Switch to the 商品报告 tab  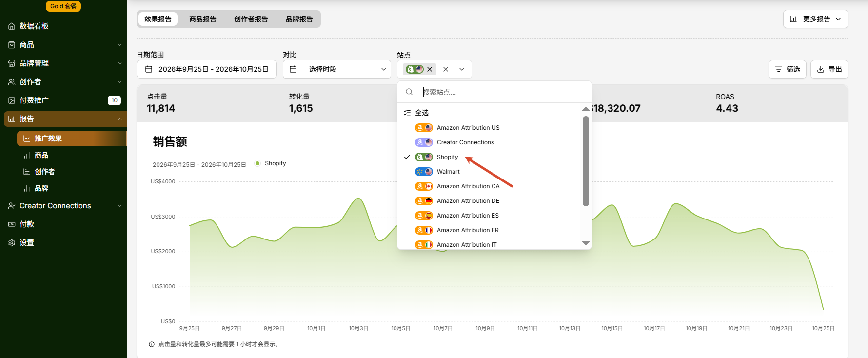(203, 19)
